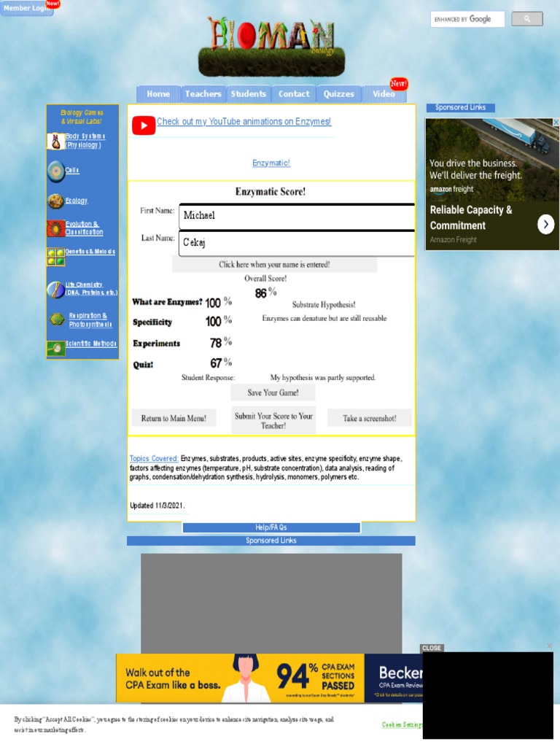Open the Teachers tab
Image resolution: width=560 pixels, height=747 pixels.
203,94
